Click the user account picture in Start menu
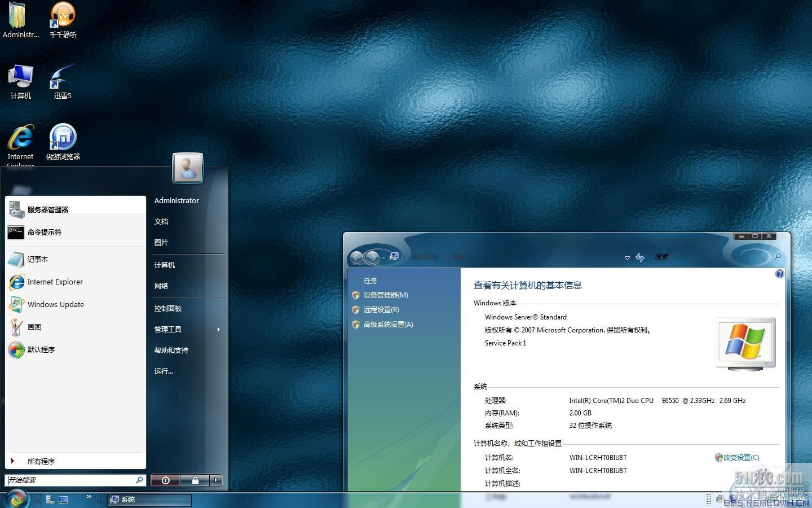This screenshot has width=812, height=508. click(x=188, y=168)
